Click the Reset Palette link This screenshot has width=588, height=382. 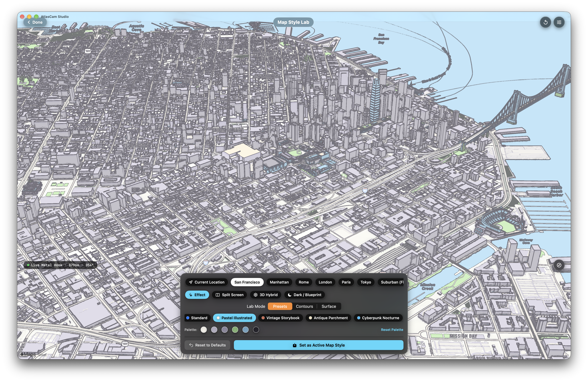tap(392, 330)
